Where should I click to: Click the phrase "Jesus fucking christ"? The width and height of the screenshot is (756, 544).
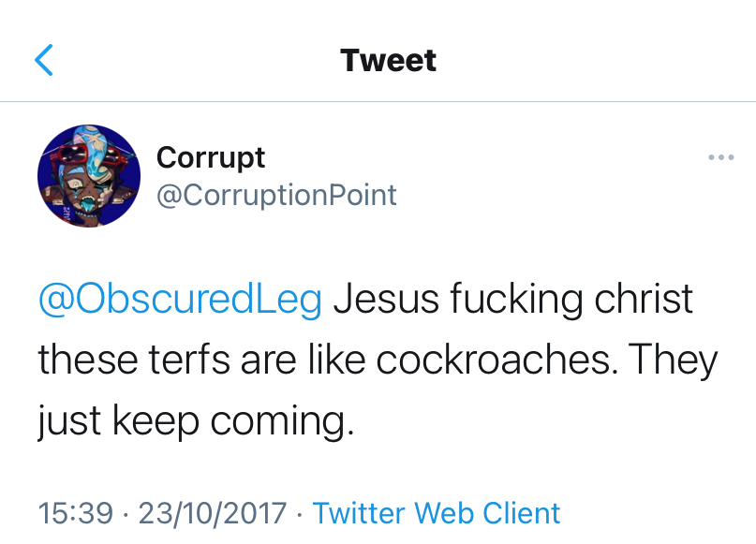tap(513, 300)
